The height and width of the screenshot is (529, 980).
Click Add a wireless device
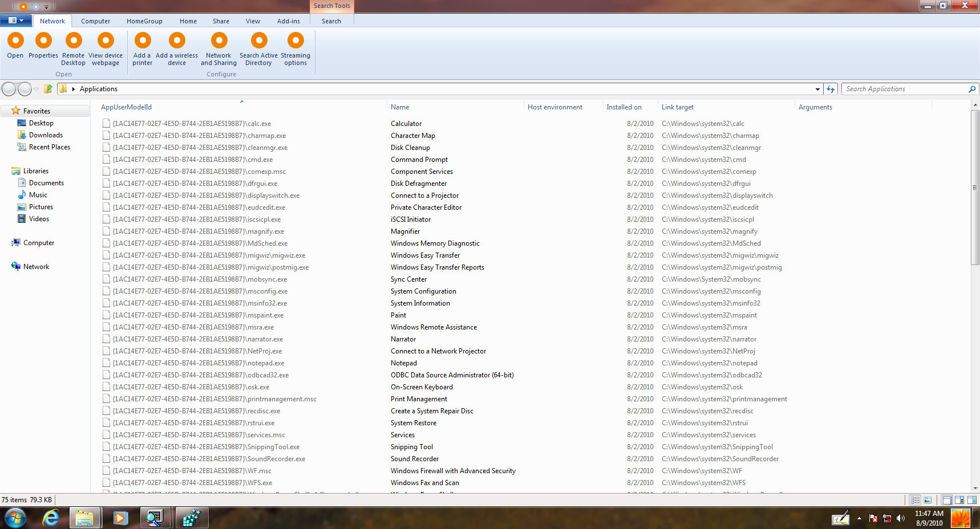tap(177, 49)
